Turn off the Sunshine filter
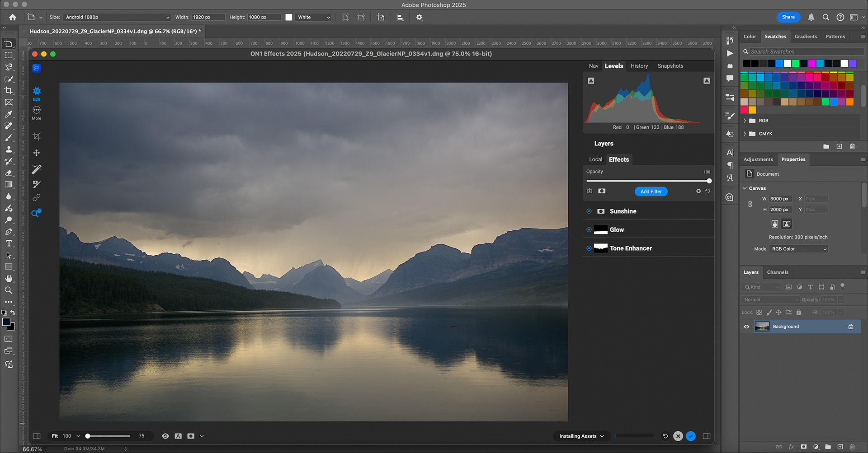 (x=589, y=211)
